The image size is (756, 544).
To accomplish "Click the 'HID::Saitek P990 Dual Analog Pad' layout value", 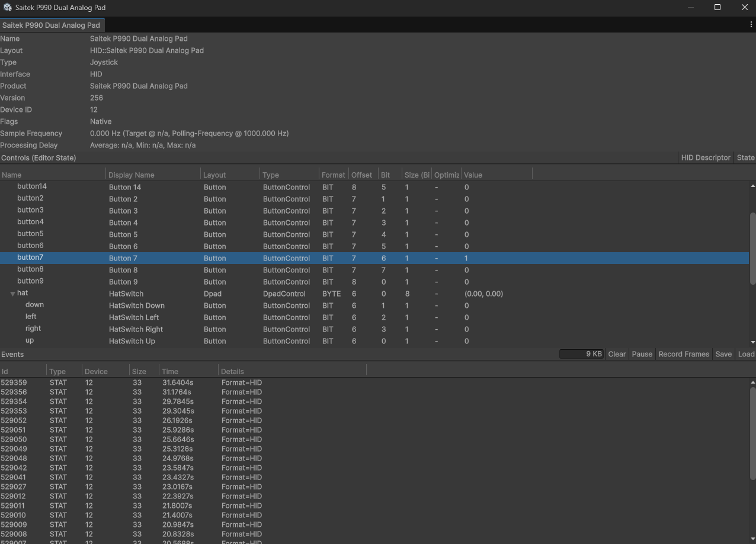I will pyautogui.click(x=147, y=50).
